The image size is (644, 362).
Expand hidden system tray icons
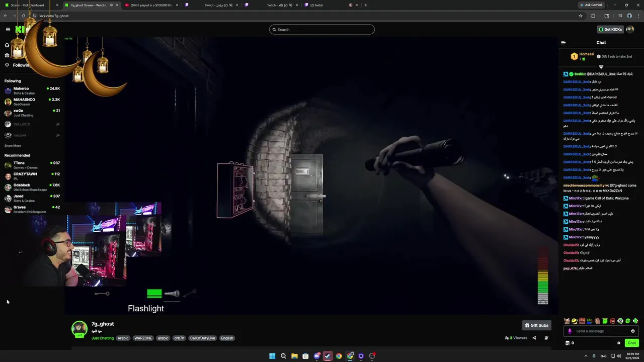(586, 356)
